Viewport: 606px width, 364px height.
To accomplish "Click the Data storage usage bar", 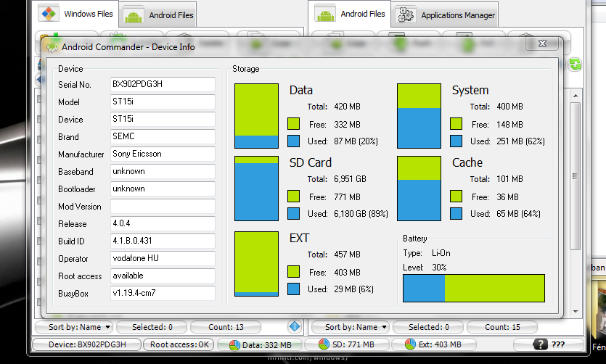I will pos(257,116).
